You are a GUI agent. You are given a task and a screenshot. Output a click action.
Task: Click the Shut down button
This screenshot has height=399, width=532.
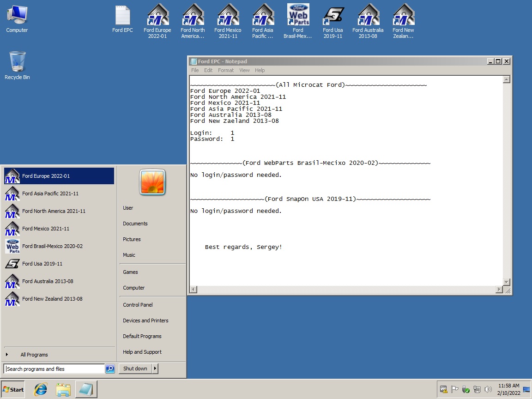[x=134, y=369]
